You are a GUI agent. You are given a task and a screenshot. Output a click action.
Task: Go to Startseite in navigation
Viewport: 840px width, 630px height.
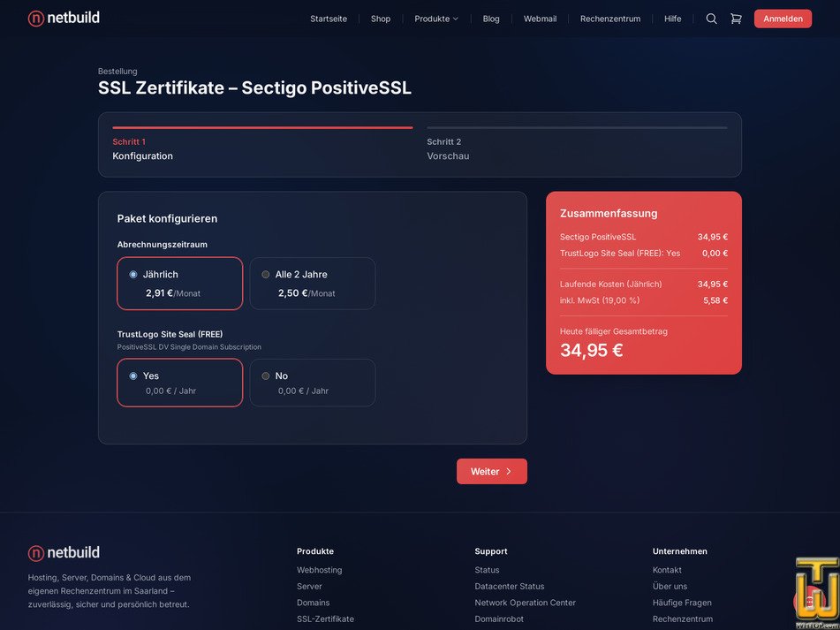pos(329,19)
